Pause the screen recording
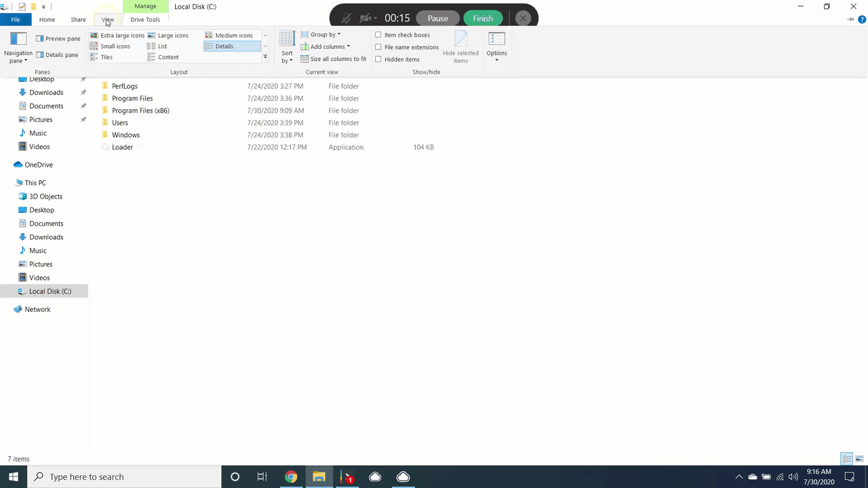The width and height of the screenshot is (868, 488). [x=437, y=18]
